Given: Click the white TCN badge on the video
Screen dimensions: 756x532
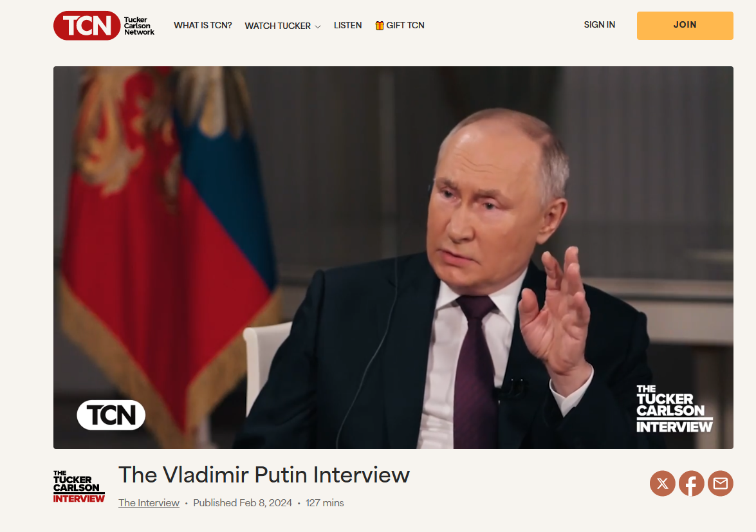Looking at the screenshot, I should pyautogui.click(x=111, y=415).
